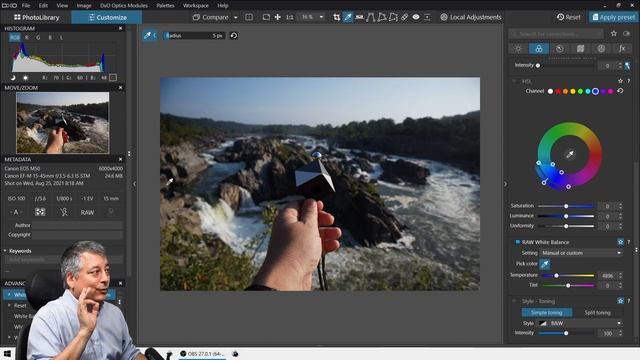
Task: Click the color wheel eyedropper picker
Action: click(x=570, y=154)
